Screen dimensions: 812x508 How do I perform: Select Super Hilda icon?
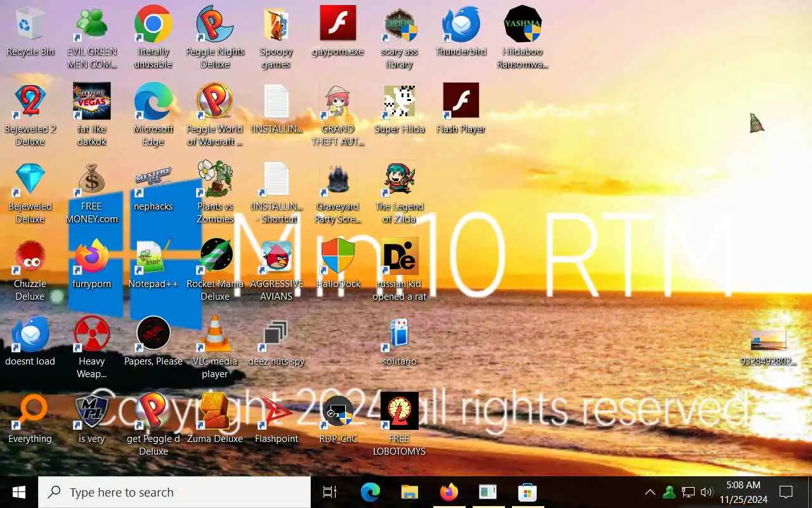pyautogui.click(x=400, y=102)
